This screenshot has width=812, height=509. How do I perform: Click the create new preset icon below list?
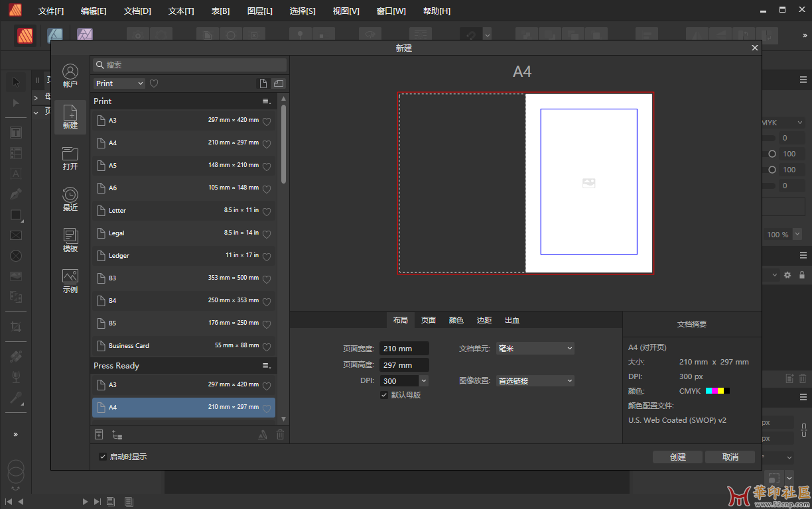click(99, 435)
